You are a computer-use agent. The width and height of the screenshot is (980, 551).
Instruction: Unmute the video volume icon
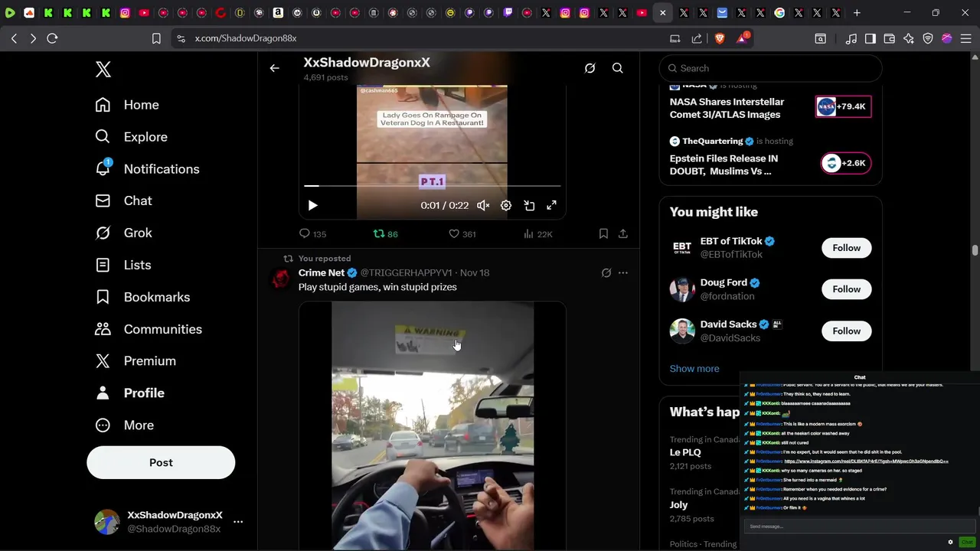(483, 205)
